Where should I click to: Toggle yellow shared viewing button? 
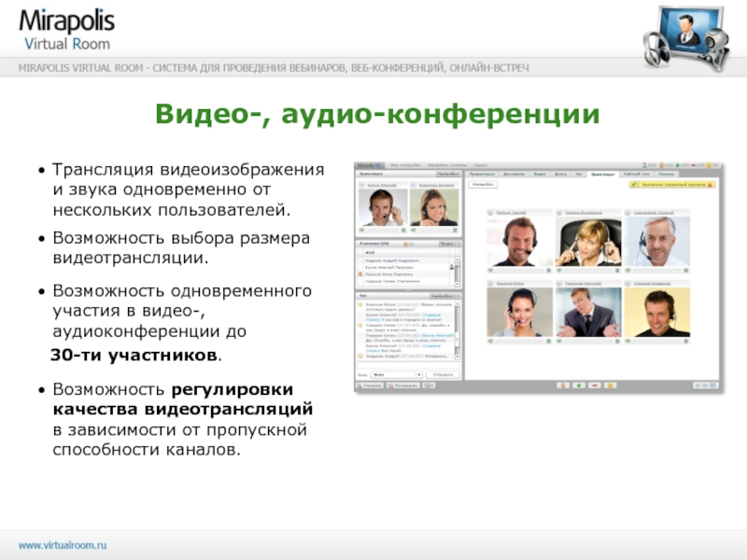[672, 184]
